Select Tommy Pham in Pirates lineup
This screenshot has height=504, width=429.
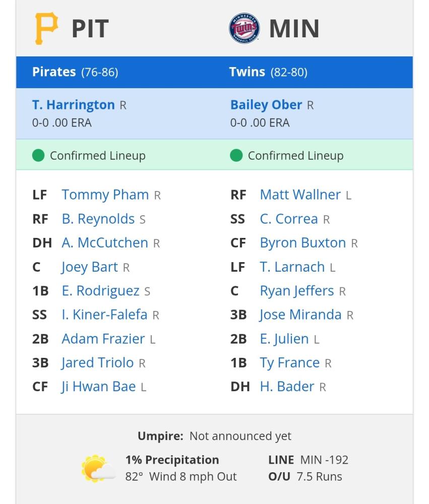pyautogui.click(x=105, y=195)
